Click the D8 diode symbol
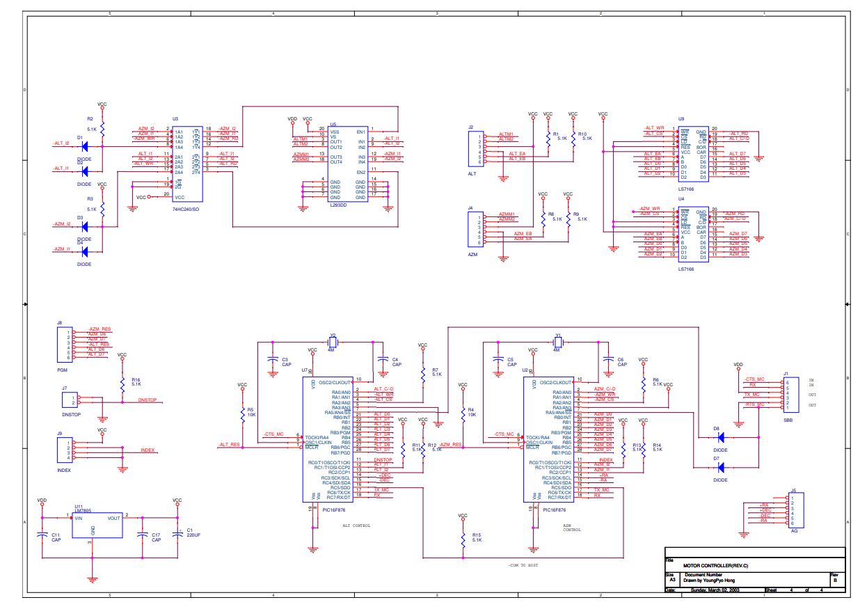 [x=721, y=437]
